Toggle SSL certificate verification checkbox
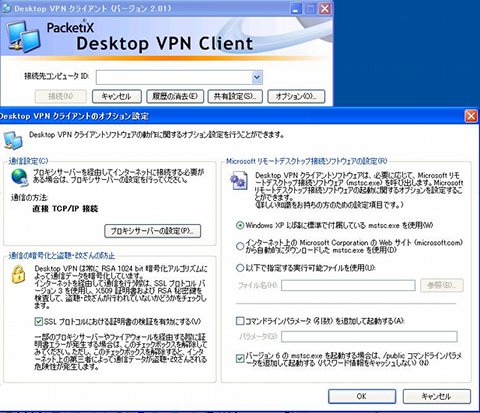 tap(39, 322)
